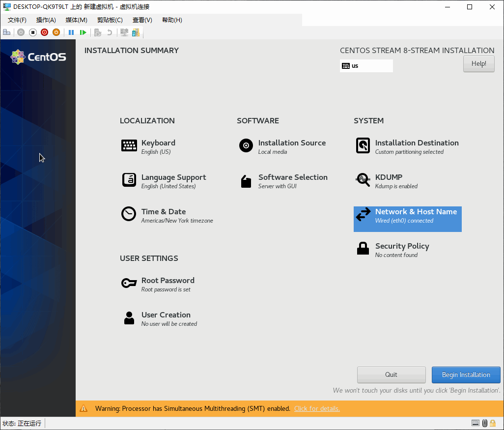Select Time & Date label

coord(164,212)
